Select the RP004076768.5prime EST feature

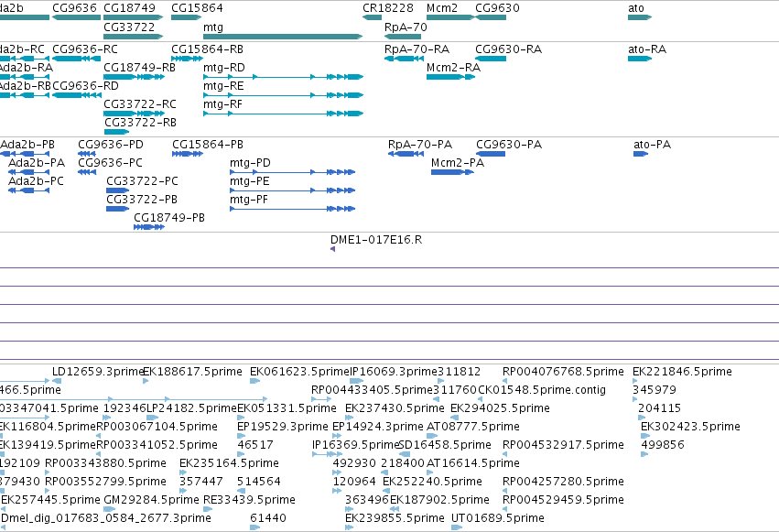[x=504, y=381]
